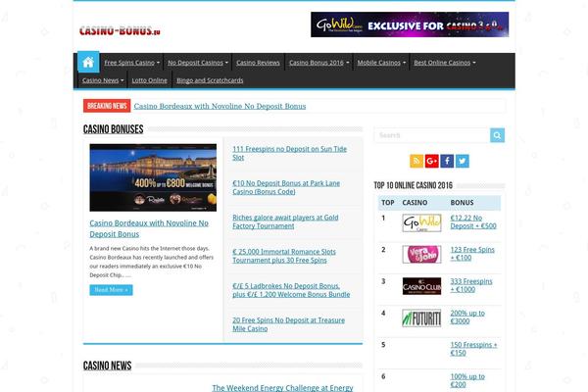Click the search magnifier button
This screenshot has width=588, height=392.
497,135
